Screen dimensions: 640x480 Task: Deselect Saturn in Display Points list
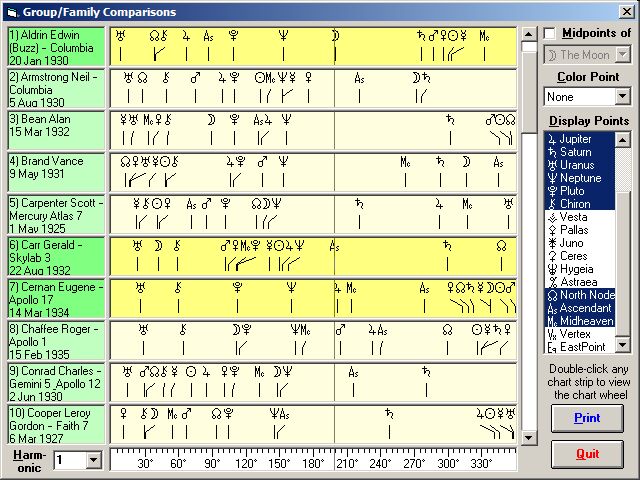580,152
